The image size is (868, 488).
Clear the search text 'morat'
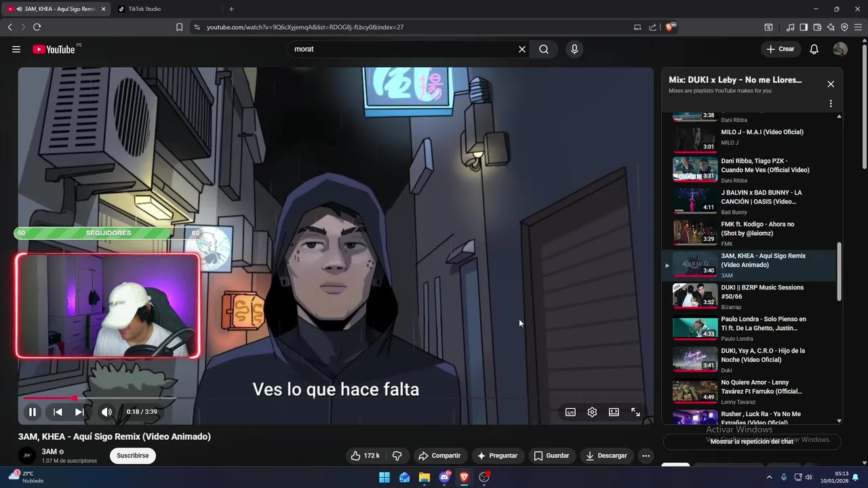point(522,49)
